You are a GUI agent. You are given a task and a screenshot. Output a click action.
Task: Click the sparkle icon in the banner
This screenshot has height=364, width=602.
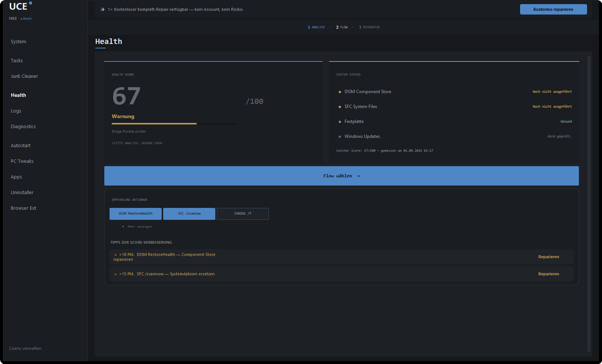[x=103, y=9]
